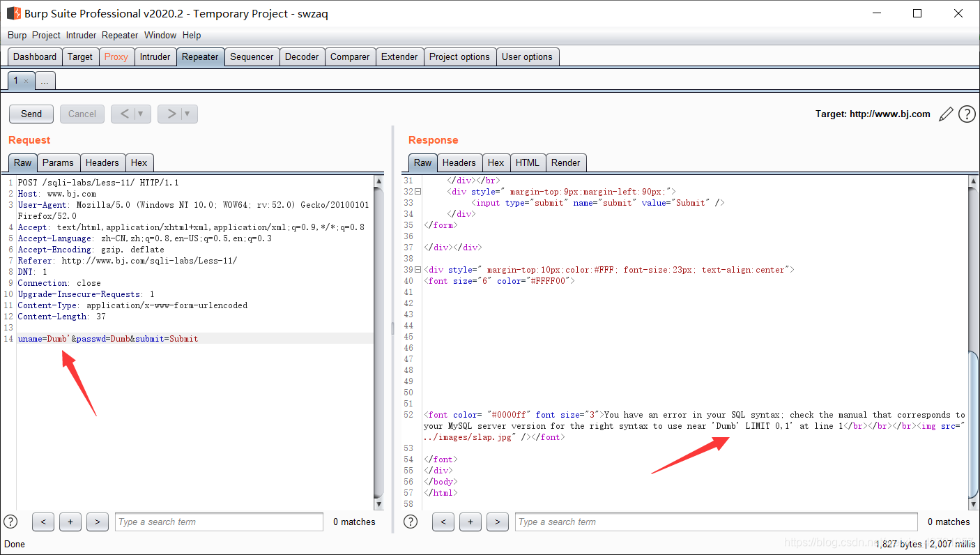Open the Help menu
The width and height of the screenshot is (980, 555).
tap(192, 35)
